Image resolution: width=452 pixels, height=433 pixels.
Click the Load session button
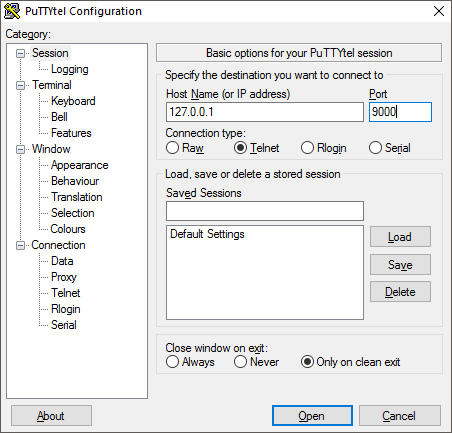coord(400,237)
